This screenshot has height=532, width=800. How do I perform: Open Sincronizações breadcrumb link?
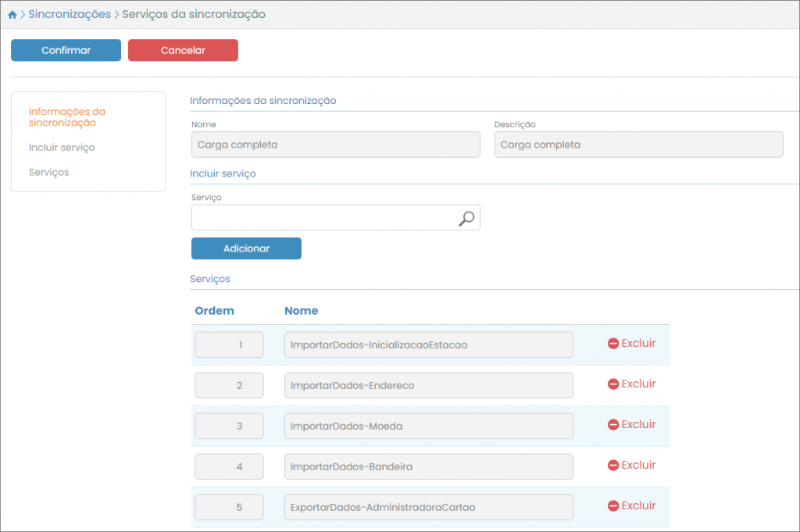point(70,14)
